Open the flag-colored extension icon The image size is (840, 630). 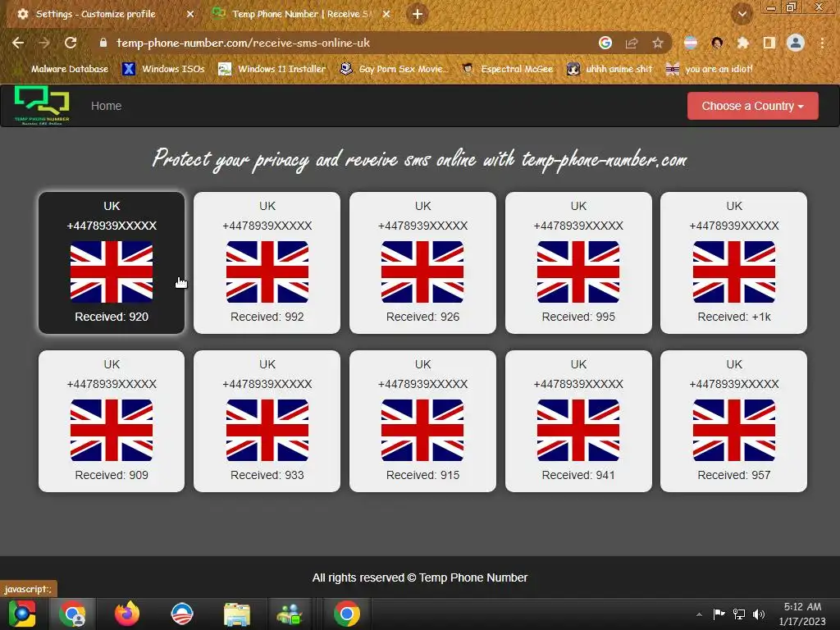(x=691, y=43)
